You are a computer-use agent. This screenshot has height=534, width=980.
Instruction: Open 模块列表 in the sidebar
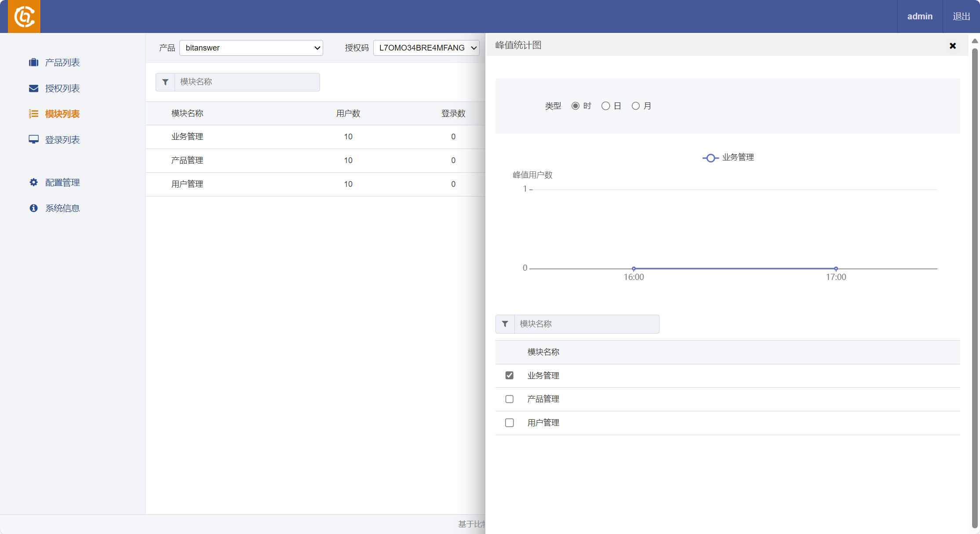[x=62, y=114]
